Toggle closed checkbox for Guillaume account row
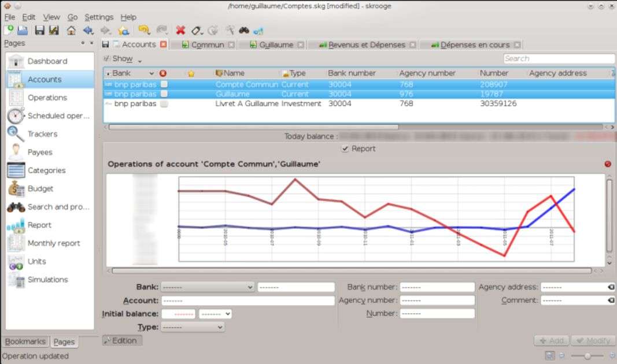Image resolution: width=617 pixels, height=364 pixels. 164,94
